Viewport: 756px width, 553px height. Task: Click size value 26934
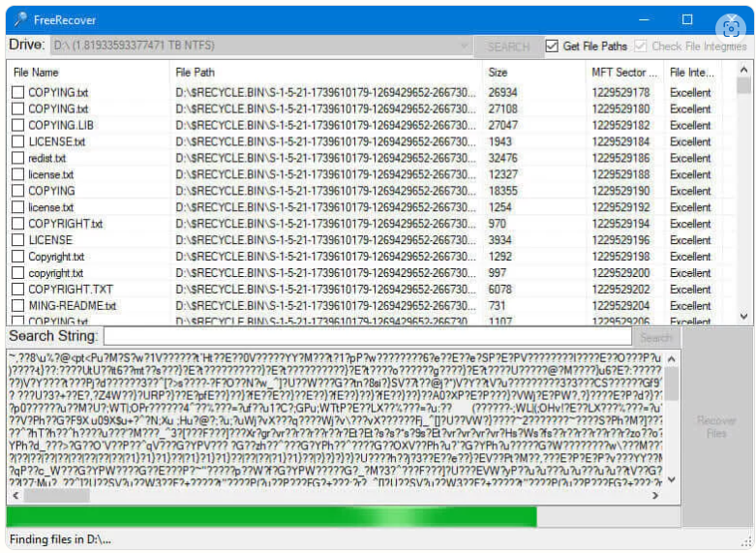502,92
